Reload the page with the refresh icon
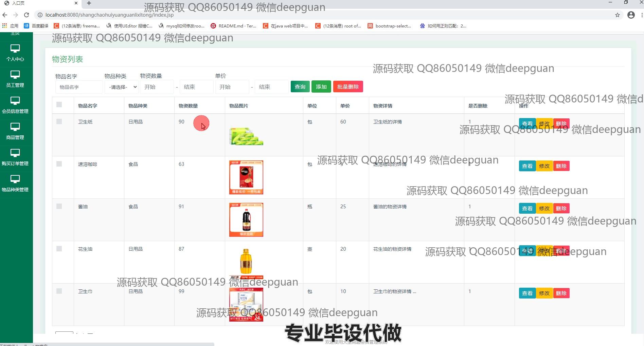 pyautogui.click(x=26, y=15)
